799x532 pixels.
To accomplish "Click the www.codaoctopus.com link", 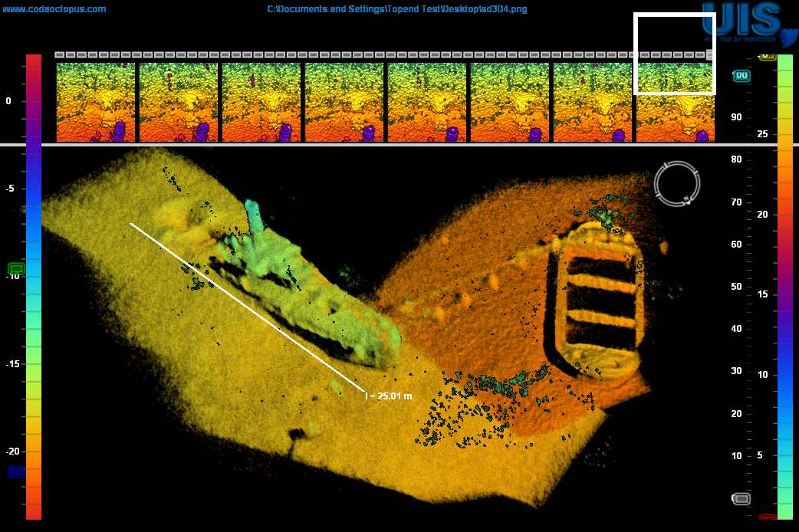I will coord(54,9).
